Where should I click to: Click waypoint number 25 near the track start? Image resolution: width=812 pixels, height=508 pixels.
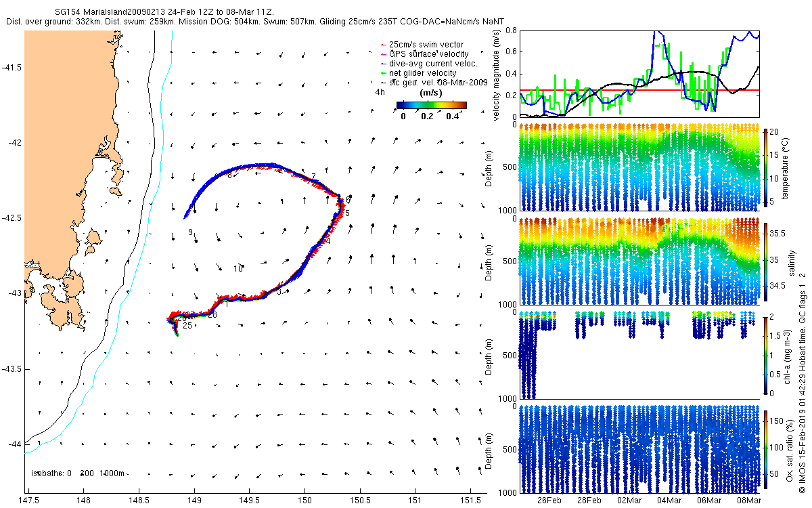coord(187,326)
